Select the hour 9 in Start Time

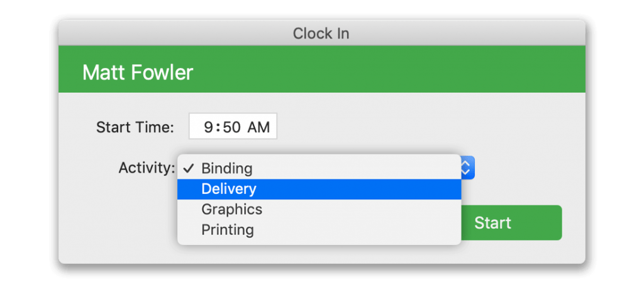click(209, 127)
